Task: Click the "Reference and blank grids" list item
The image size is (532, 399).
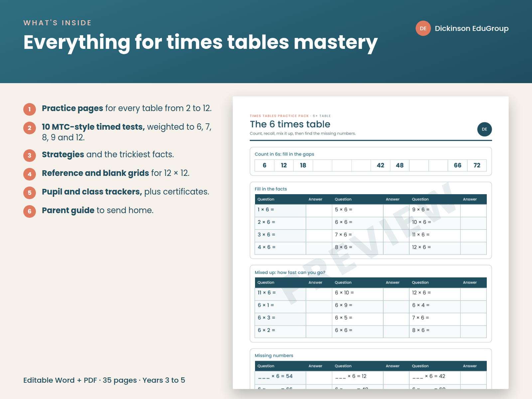Action: click(x=116, y=173)
